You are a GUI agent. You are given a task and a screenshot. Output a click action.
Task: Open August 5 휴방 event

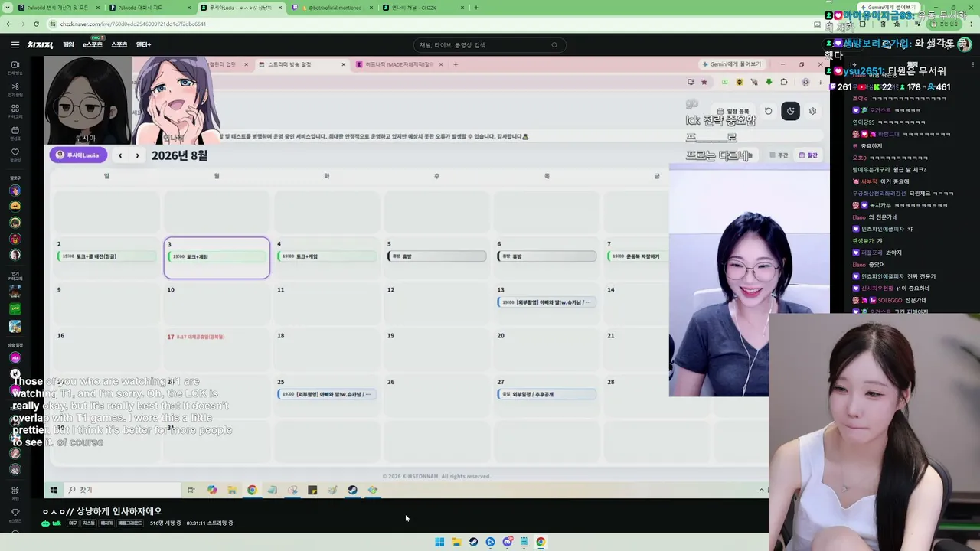pyautogui.click(x=437, y=256)
